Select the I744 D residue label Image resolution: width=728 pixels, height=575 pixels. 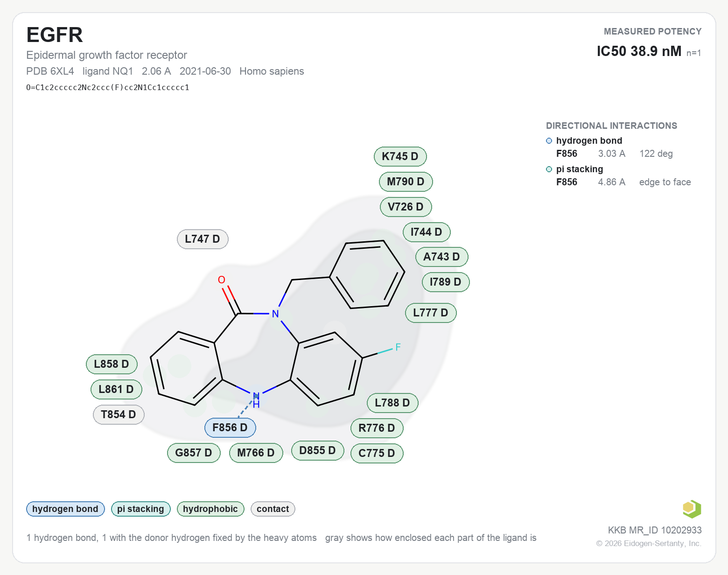click(x=426, y=232)
